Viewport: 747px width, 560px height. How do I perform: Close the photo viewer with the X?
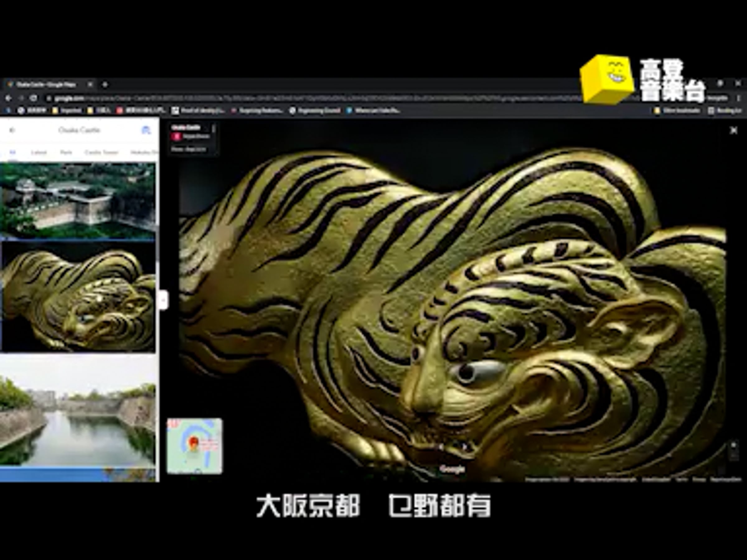pyautogui.click(x=734, y=130)
